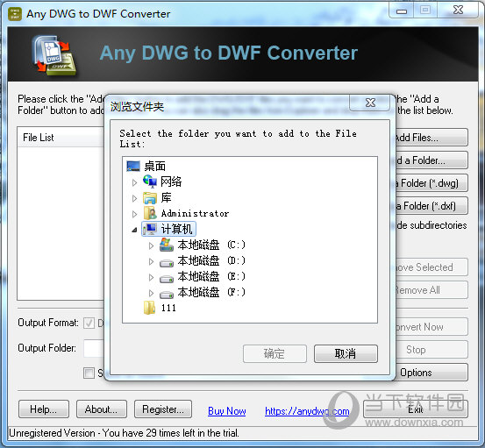Select 本地磁盘 (E:) in the tree

pos(211,276)
